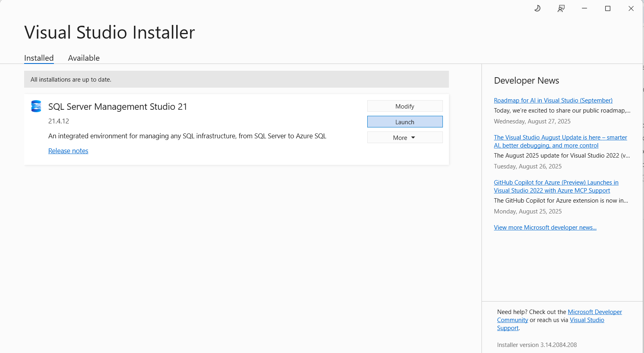Close the Visual Studio Installer window
This screenshot has width=644, height=353.
click(x=631, y=8)
